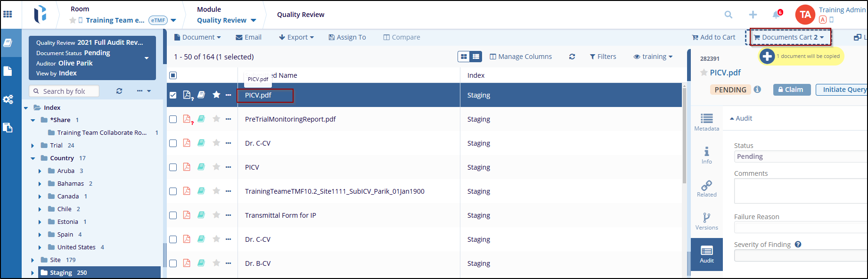The width and height of the screenshot is (868, 279).
Task: Open the Documents Cart dropdown
Action: [790, 37]
